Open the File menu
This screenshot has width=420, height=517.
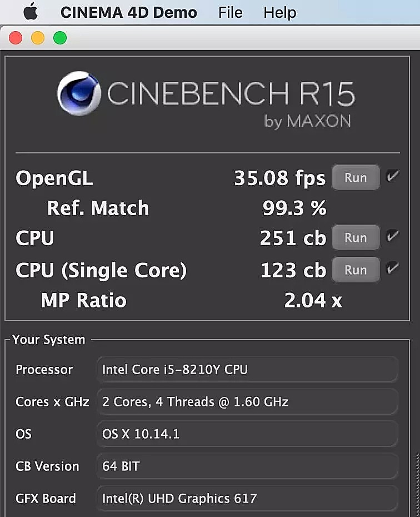pos(231,12)
